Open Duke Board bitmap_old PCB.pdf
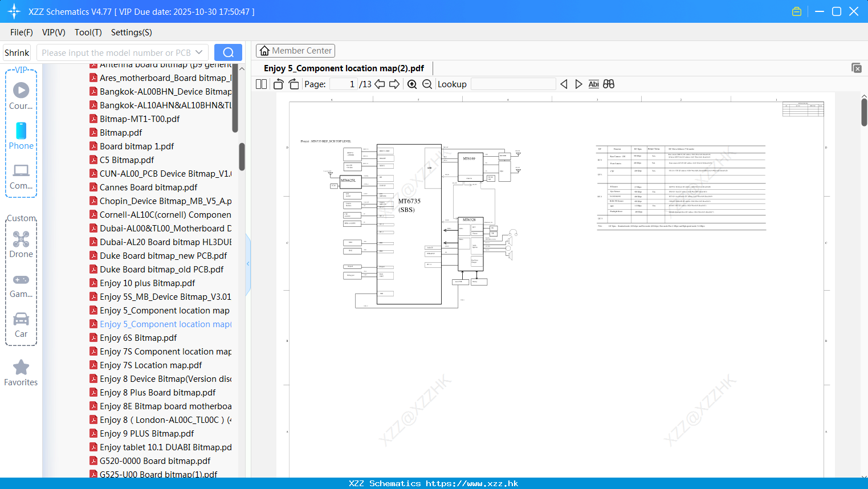 click(156, 269)
